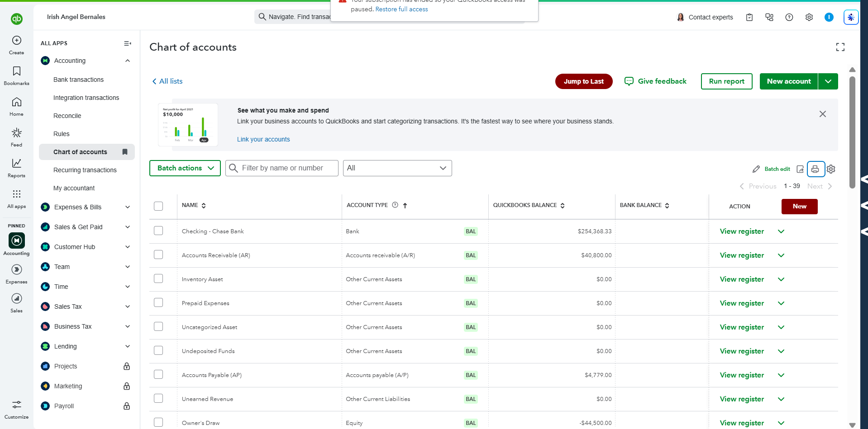The image size is (868, 429).
Task: Click the green New account button
Action: point(789,81)
